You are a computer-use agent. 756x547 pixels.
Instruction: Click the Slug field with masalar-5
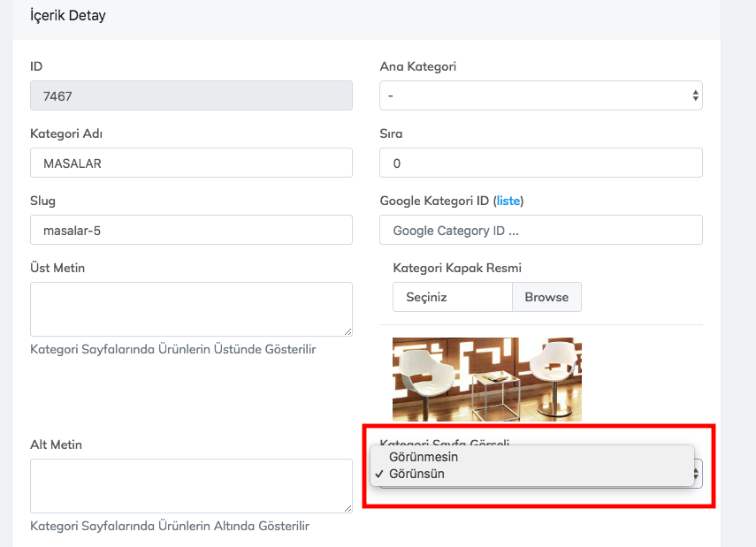pyautogui.click(x=191, y=230)
